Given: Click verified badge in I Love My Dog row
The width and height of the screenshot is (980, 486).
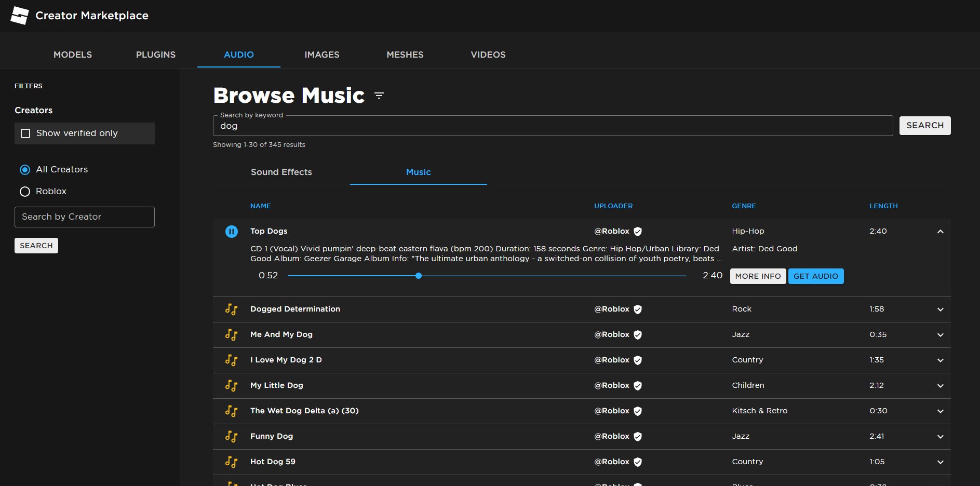Looking at the screenshot, I should click(638, 360).
